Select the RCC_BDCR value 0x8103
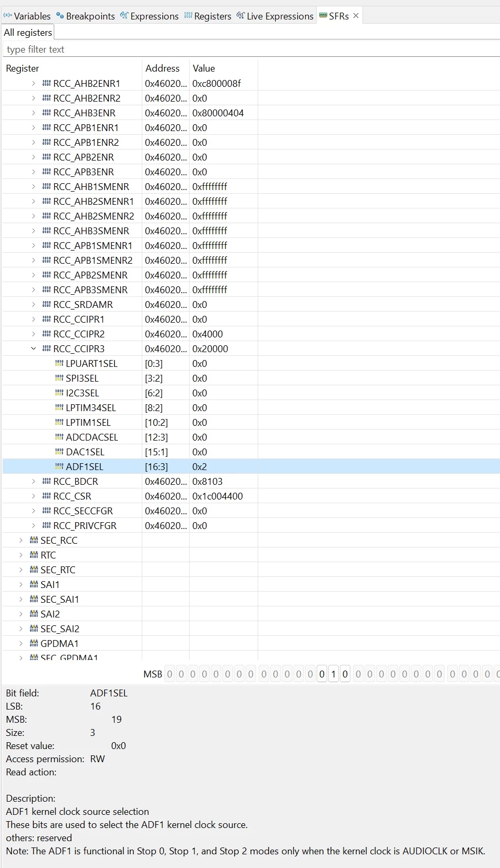This screenshot has height=868, width=500. click(208, 481)
